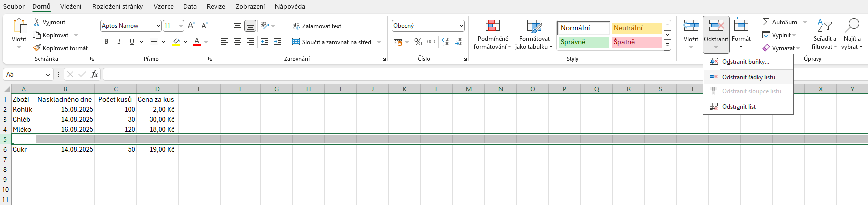Screen dimensions: 868x205
Task: Apply thousands separator 000 format
Action: 431,42
